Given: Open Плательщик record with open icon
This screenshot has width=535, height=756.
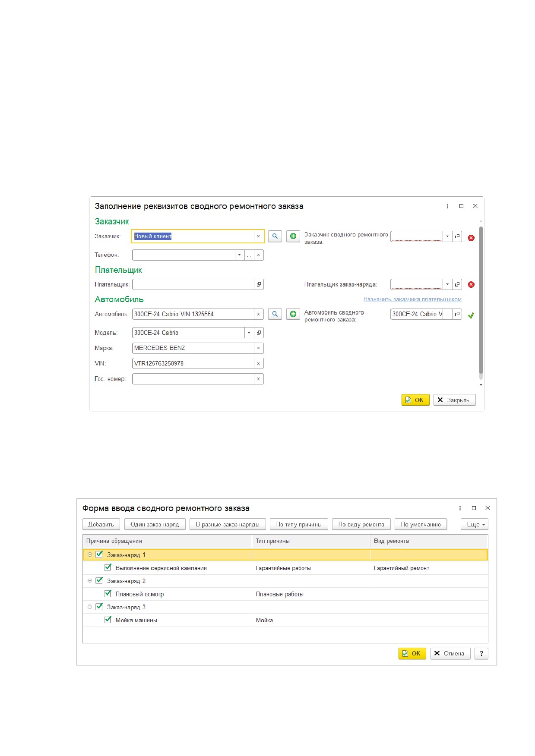Looking at the screenshot, I should pos(259,284).
